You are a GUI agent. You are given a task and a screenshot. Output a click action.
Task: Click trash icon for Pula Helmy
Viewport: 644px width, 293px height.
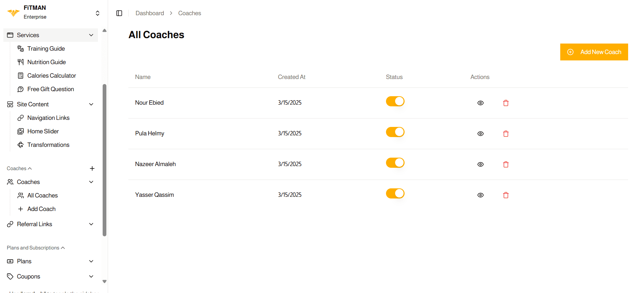coord(506,134)
